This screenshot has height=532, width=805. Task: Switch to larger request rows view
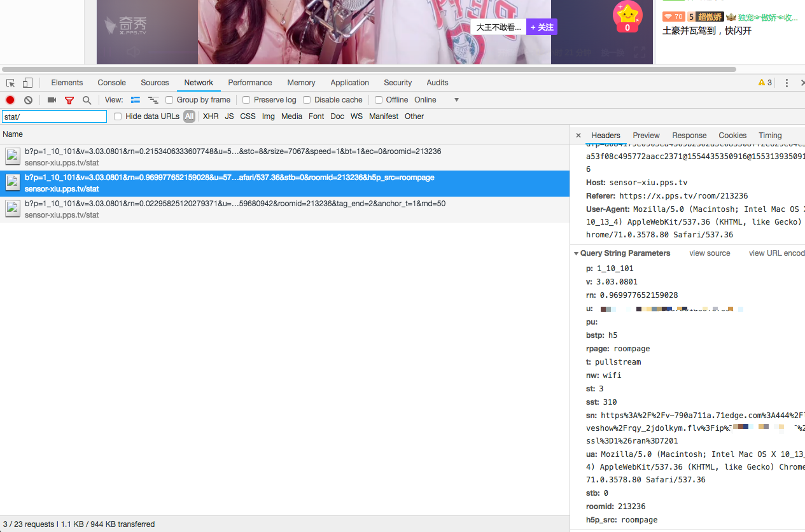[x=135, y=100]
